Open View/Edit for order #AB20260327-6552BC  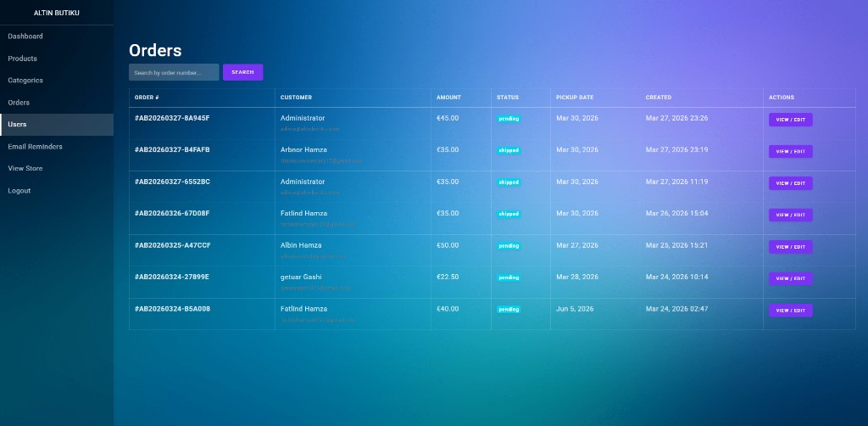click(790, 183)
